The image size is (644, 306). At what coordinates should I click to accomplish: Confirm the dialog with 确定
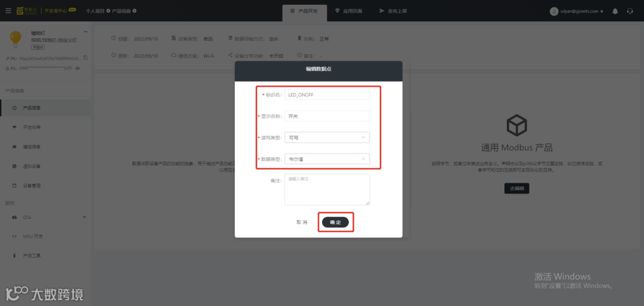click(336, 222)
